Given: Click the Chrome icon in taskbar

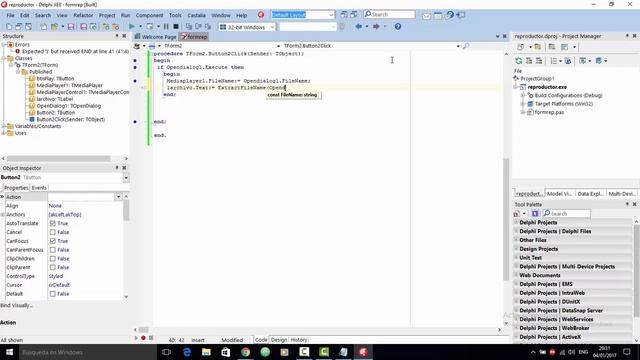Looking at the screenshot, I should [245, 352].
